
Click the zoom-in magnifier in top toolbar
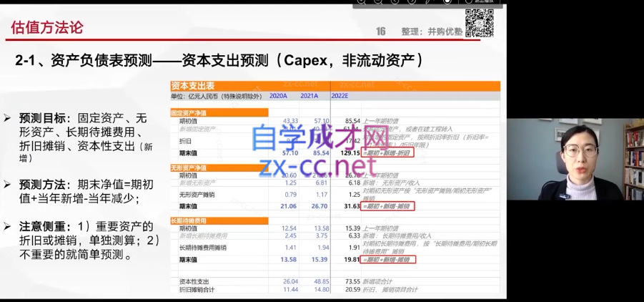362,2
